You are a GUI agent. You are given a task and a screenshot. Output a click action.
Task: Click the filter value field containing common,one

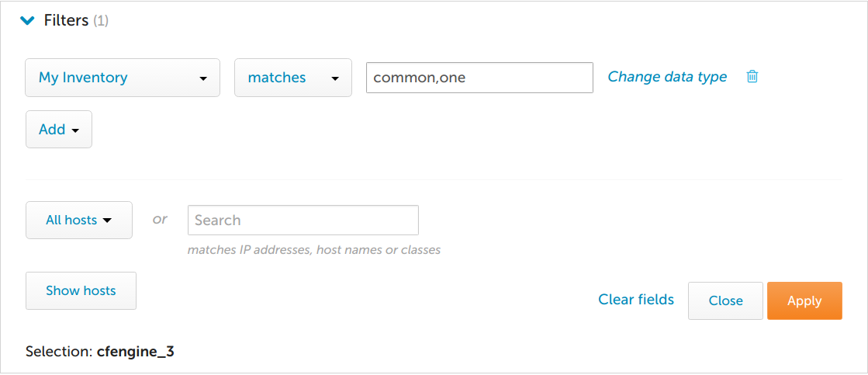coord(479,78)
